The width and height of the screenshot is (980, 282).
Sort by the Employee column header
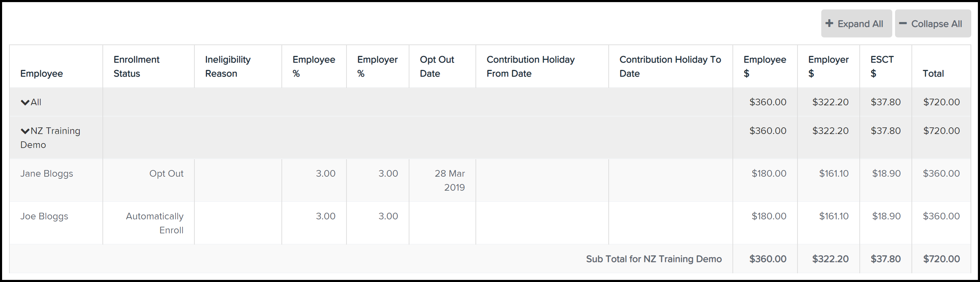(x=42, y=73)
